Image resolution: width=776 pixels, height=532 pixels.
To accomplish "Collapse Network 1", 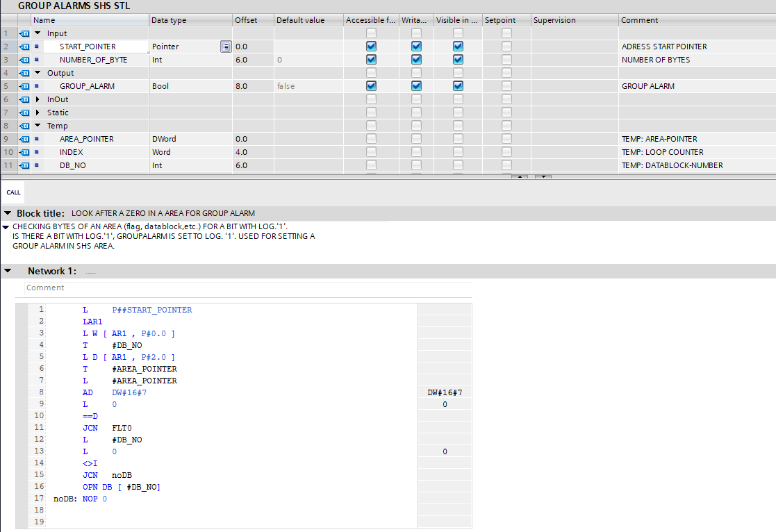I will coord(8,271).
